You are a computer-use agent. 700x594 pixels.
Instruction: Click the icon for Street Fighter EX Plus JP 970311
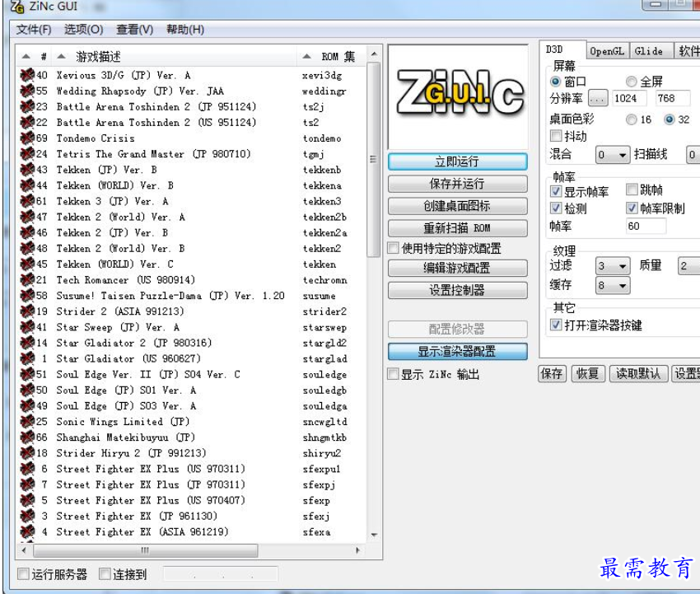click(27, 484)
